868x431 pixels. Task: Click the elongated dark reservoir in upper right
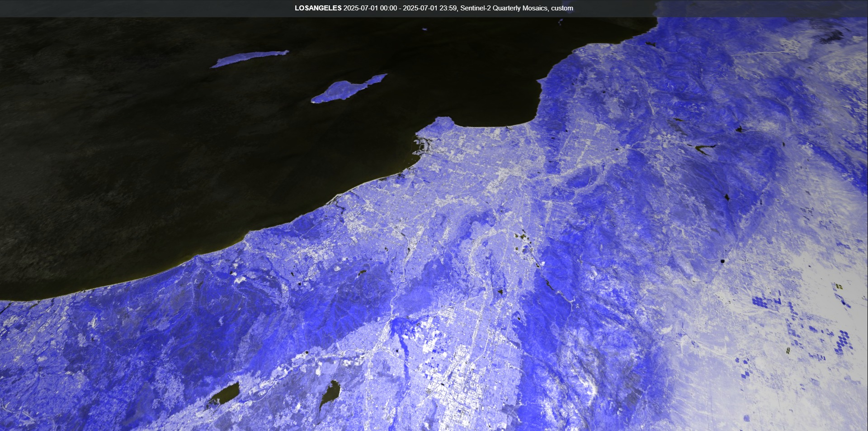click(703, 148)
